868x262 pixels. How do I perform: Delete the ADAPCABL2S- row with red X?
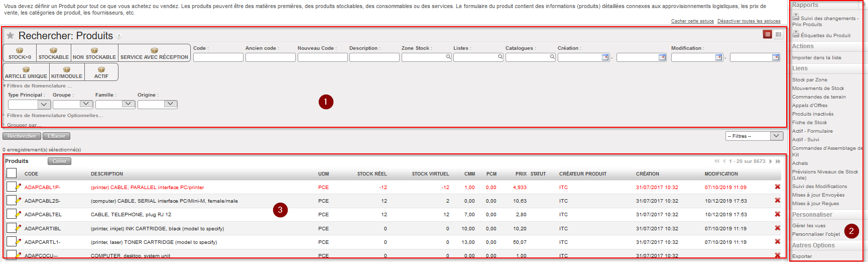click(777, 201)
